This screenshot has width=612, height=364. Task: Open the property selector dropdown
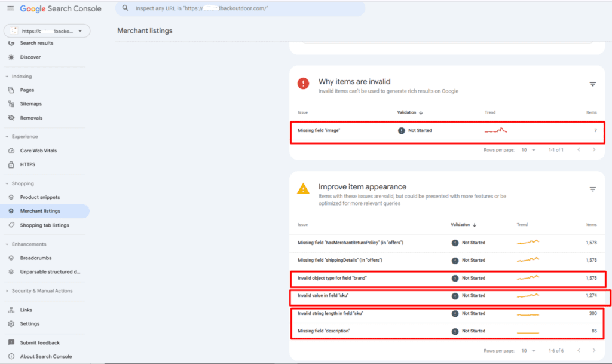tap(47, 31)
